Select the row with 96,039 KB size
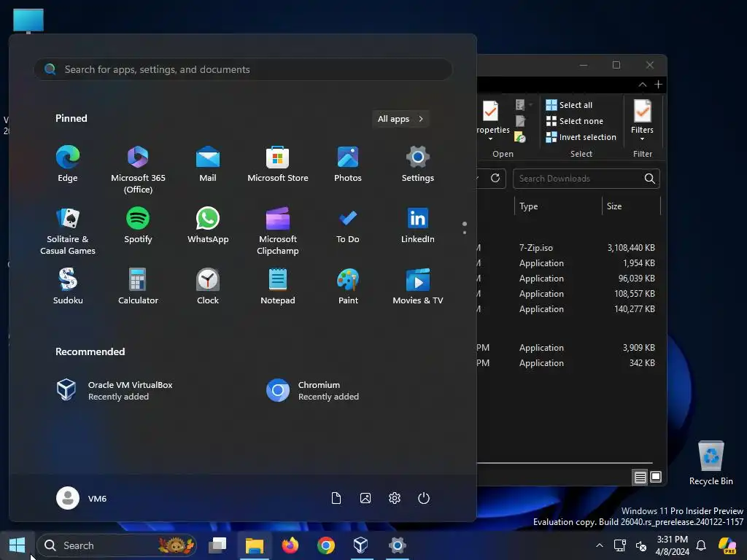 click(x=567, y=278)
